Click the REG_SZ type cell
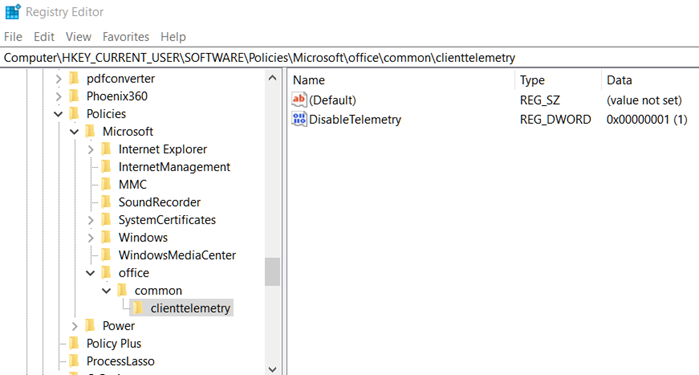The image size is (699, 375). pyautogui.click(x=540, y=100)
